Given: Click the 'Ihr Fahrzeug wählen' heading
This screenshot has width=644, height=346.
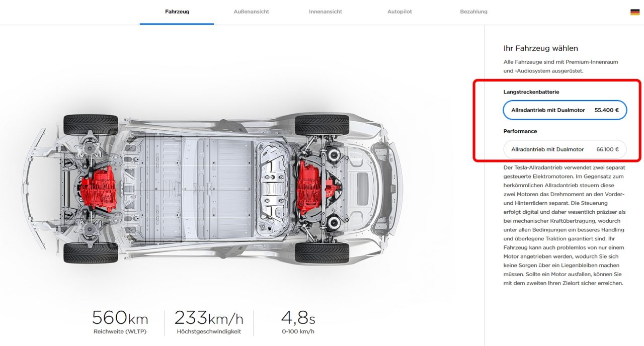Looking at the screenshot, I should click(x=541, y=48).
